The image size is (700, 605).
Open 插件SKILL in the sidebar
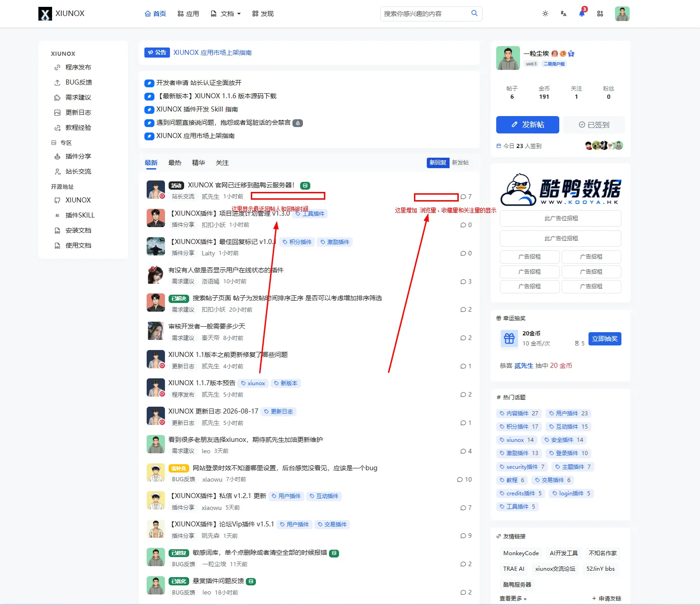80,215
